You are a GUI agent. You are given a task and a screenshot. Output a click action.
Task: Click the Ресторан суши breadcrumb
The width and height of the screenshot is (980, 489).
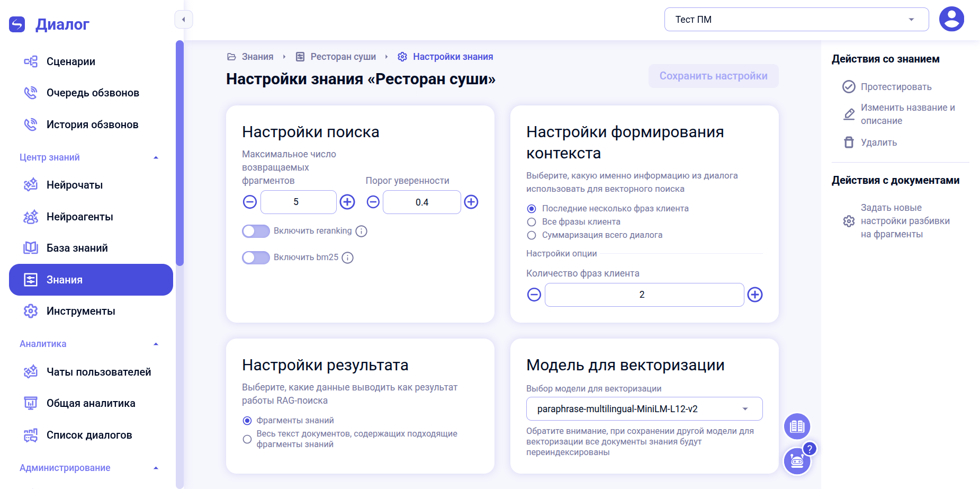336,57
